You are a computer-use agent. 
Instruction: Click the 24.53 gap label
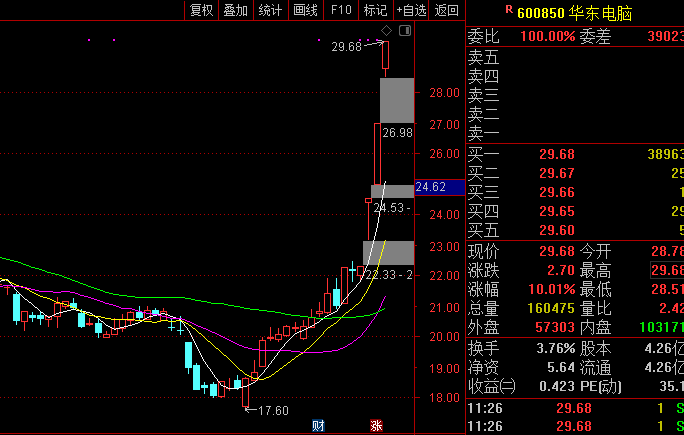pyautogui.click(x=392, y=208)
